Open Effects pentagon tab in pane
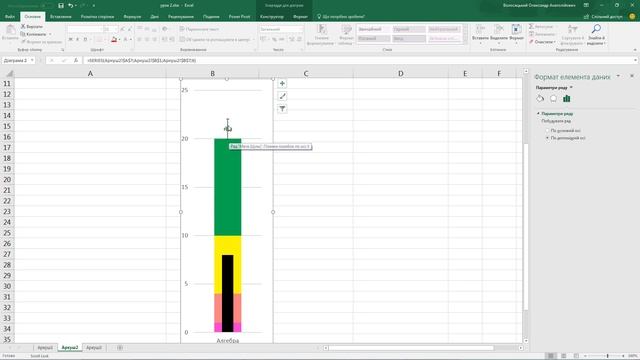The width and height of the screenshot is (640, 360). click(x=553, y=99)
